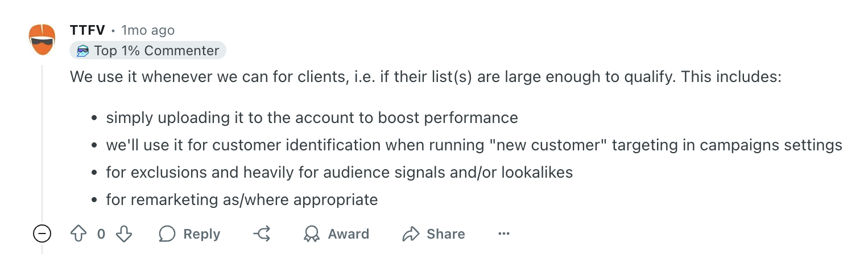Collapse the comment with minus circle

43,233
